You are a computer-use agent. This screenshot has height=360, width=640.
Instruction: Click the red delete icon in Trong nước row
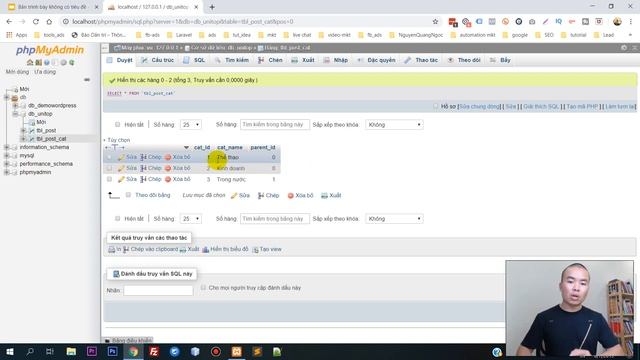coord(168,179)
